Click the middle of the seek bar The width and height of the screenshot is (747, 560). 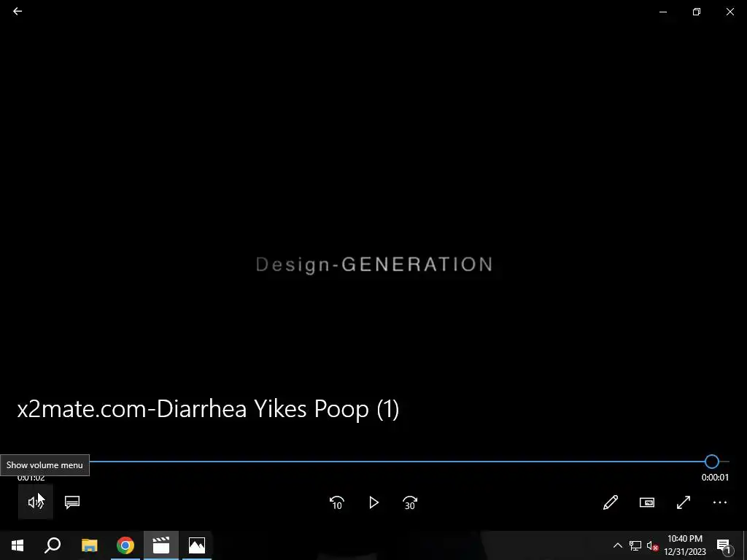tap(373, 461)
